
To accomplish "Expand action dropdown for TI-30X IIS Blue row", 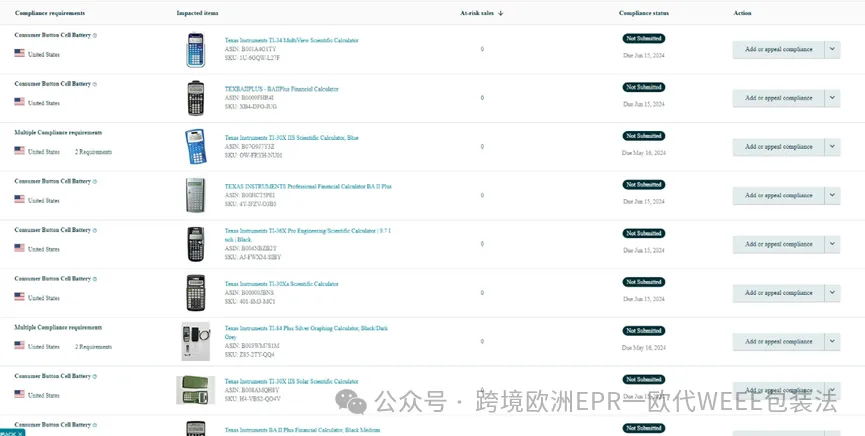I will [x=832, y=147].
